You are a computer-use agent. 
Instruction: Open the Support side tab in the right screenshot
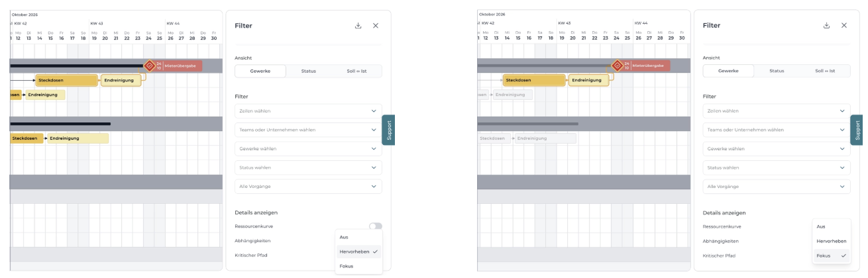[857, 130]
